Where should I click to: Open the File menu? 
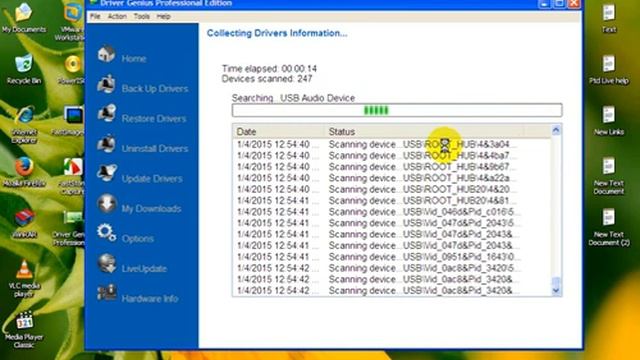point(95,16)
